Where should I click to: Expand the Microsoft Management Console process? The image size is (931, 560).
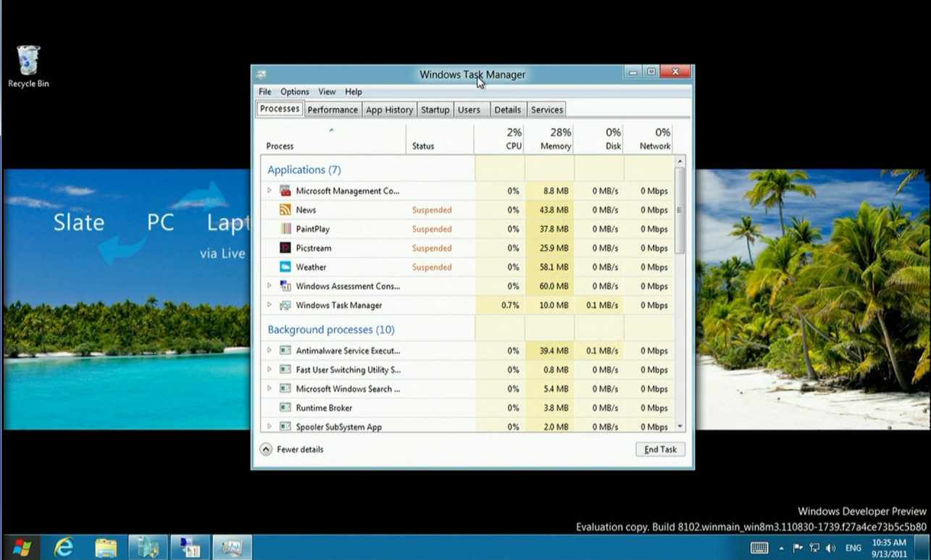[x=270, y=191]
